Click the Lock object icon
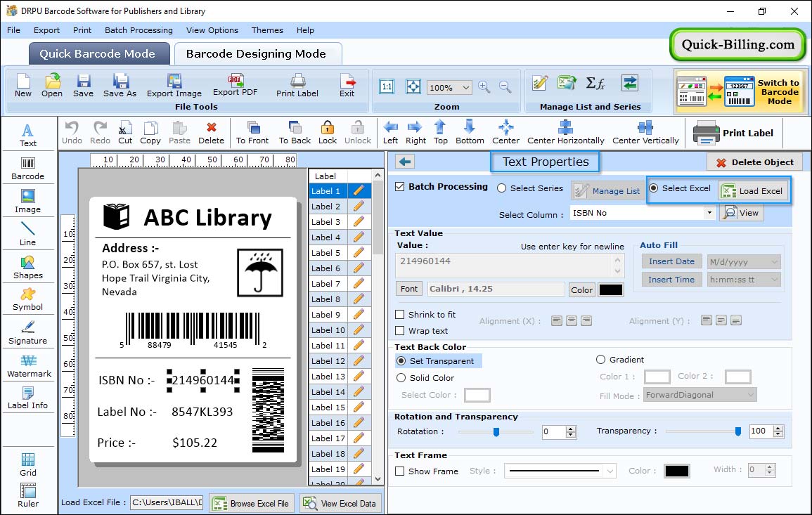The height and width of the screenshot is (515, 812). coord(328,133)
